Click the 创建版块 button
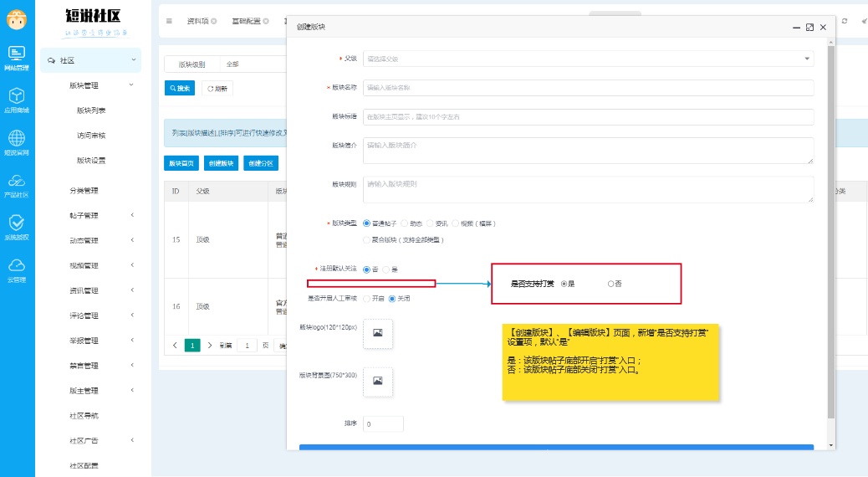The image size is (868, 477). pos(221,163)
